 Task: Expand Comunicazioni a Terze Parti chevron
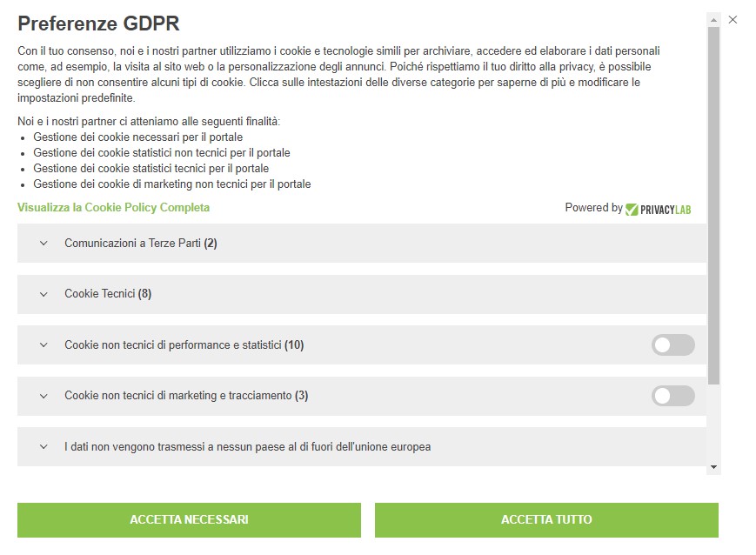(43, 244)
